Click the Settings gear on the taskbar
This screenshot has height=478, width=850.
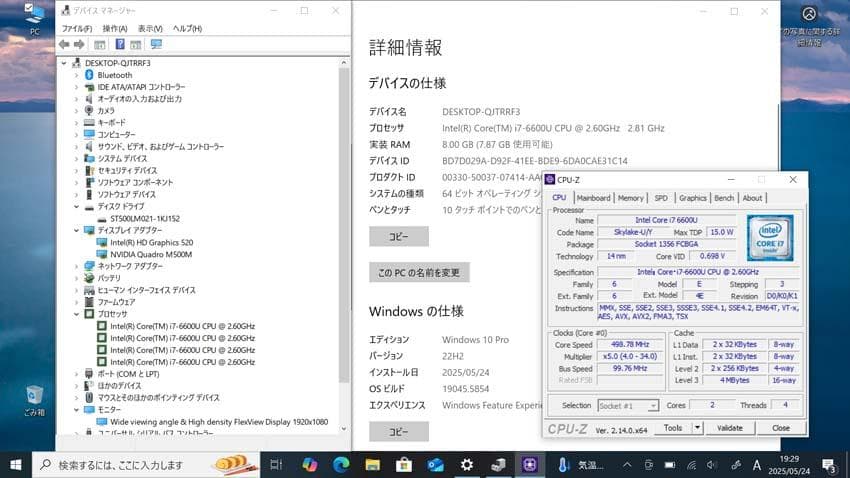467,465
